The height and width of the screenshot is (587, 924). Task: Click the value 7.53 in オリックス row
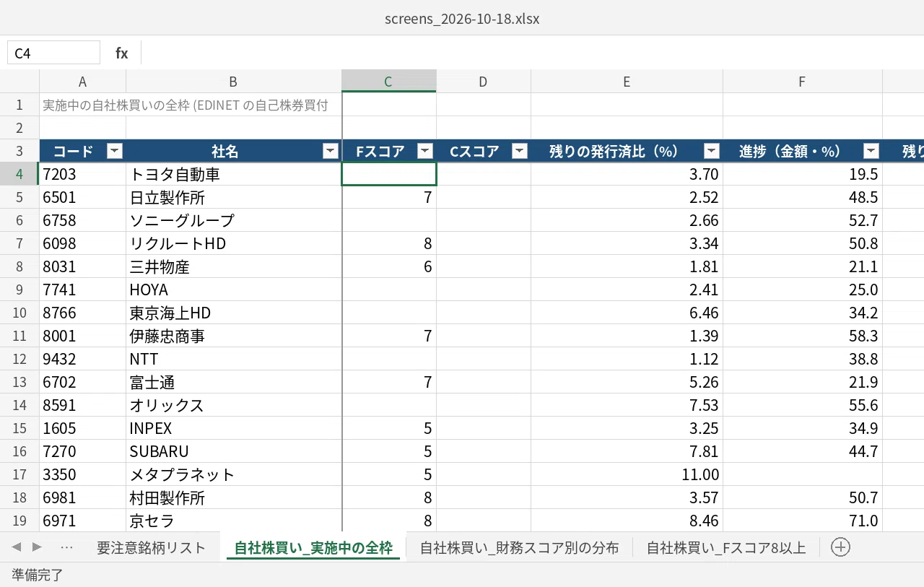(627, 405)
